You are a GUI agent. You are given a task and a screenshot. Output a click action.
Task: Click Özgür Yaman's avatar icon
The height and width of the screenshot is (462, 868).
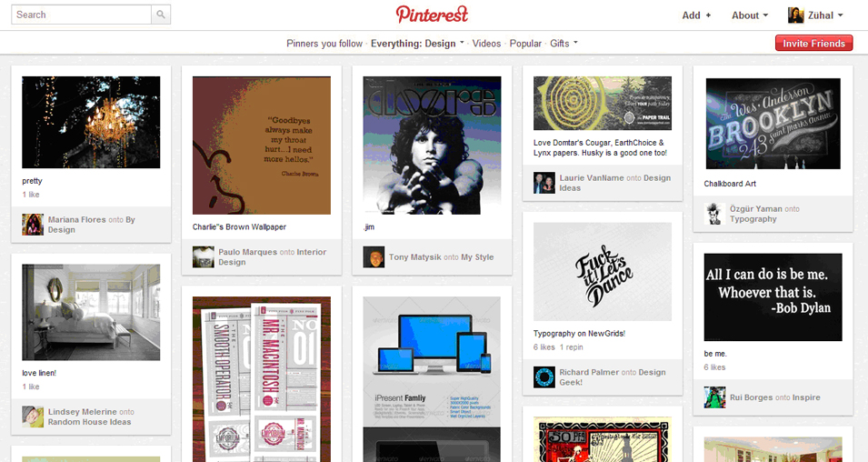pyautogui.click(x=714, y=214)
